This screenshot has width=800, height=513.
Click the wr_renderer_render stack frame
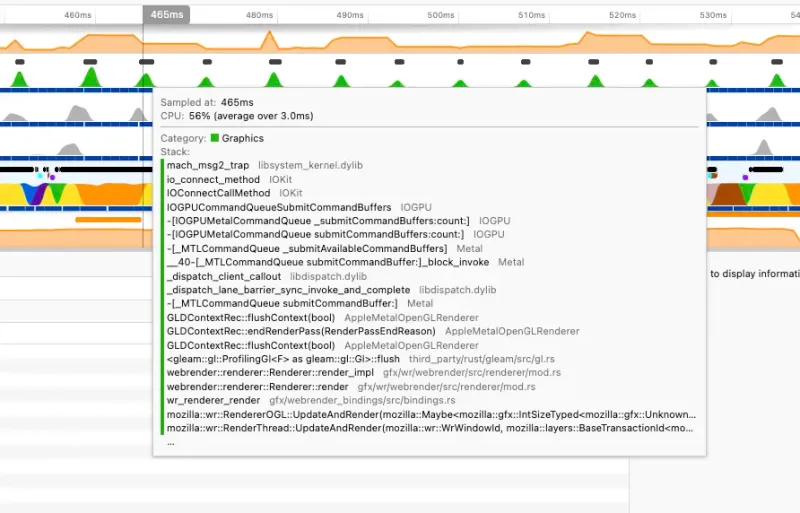pos(214,400)
